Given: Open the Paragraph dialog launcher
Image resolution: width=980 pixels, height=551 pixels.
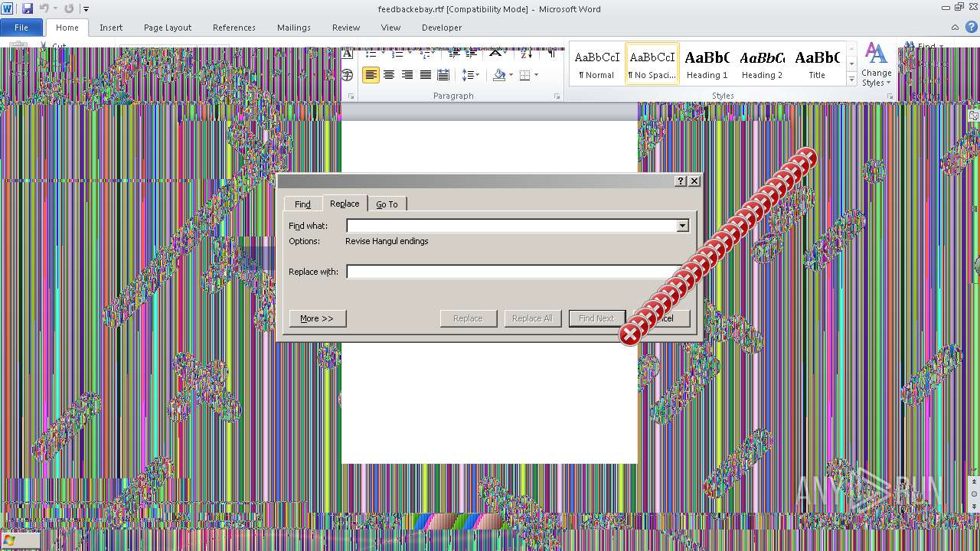Looking at the screenshot, I should point(557,96).
